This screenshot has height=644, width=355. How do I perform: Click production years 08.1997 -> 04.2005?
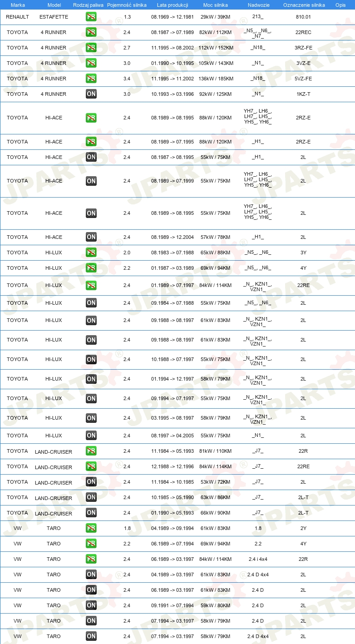(173, 436)
